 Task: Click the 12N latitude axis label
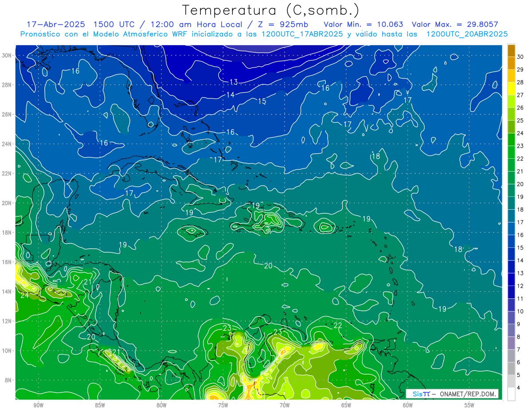tap(8, 321)
